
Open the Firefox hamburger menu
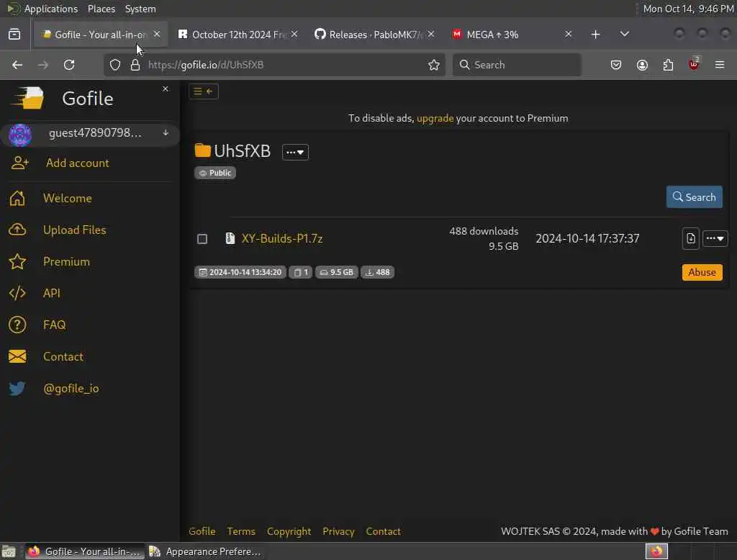(x=720, y=65)
